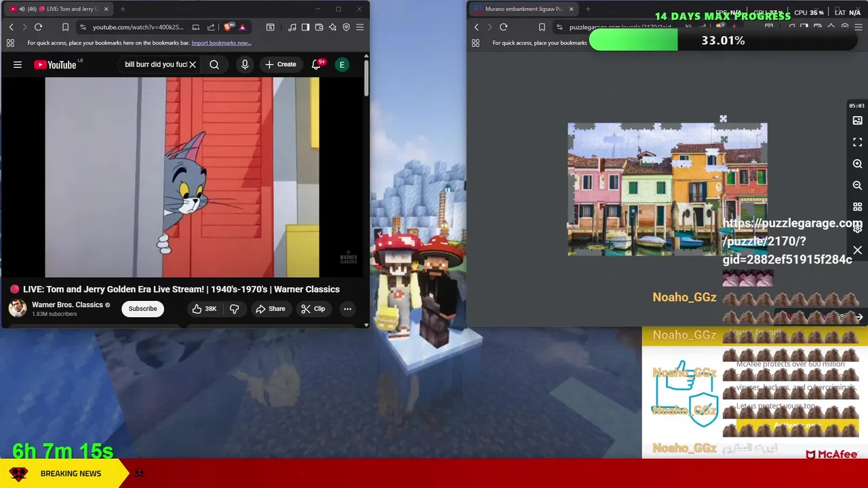Open Leo AI assistant star icon
868x488 pixels.
click(x=332, y=27)
